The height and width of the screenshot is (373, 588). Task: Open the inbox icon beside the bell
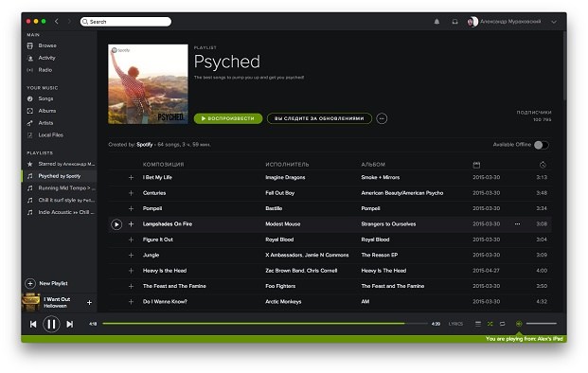tap(454, 22)
